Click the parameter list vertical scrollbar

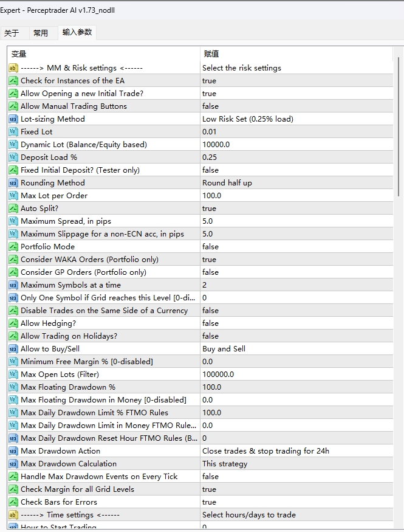399,127
